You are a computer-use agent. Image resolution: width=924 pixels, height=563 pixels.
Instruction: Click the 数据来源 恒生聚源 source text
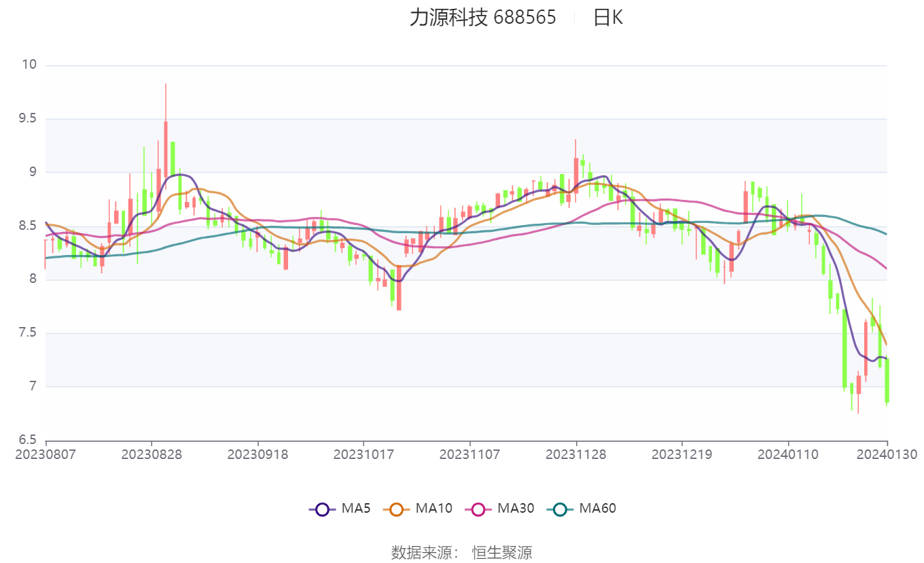pyautogui.click(x=462, y=552)
